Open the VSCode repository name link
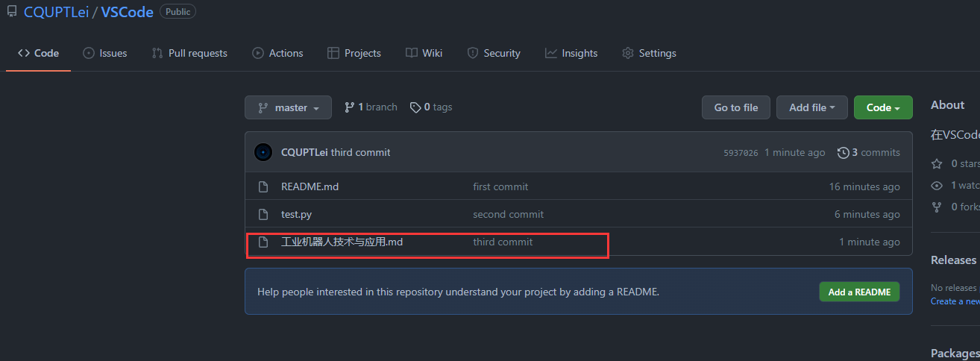Image resolution: width=980 pixels, height=361 pixels. tap(127, 12)
